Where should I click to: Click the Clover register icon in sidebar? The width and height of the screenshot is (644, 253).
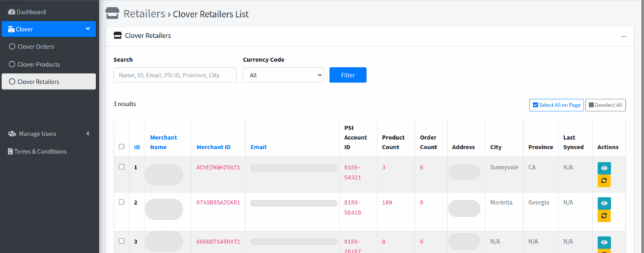(11, 29)
